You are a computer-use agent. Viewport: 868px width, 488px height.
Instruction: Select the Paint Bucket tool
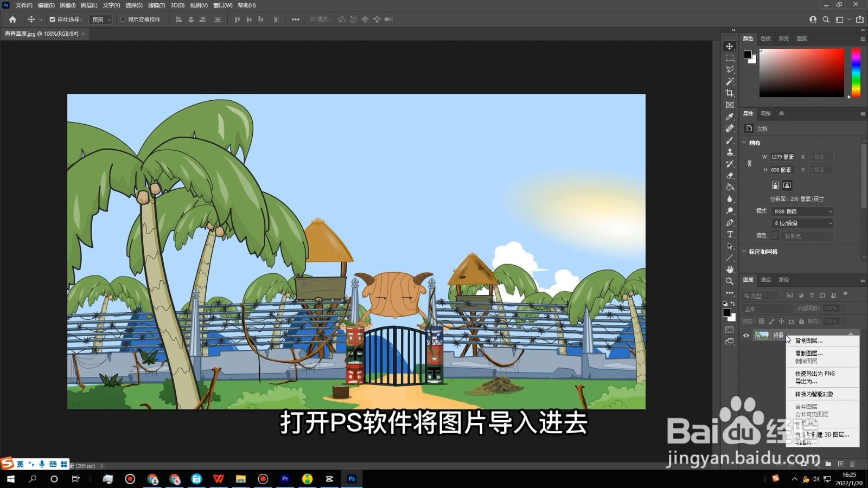coord(730,187)
